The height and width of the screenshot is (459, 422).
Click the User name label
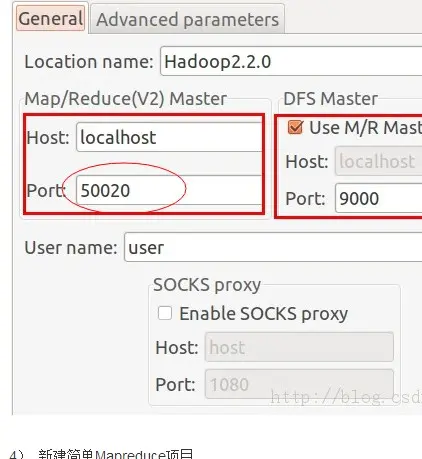pos(71,248)
